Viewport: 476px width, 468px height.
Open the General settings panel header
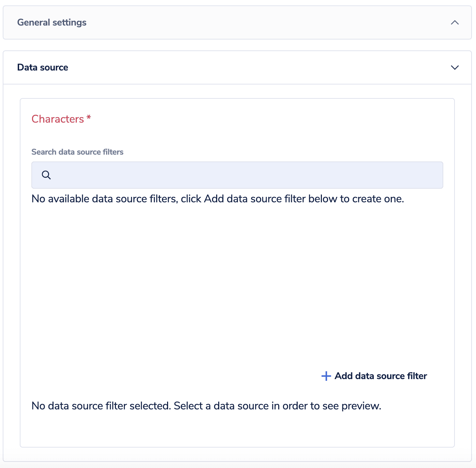(52, 22)
